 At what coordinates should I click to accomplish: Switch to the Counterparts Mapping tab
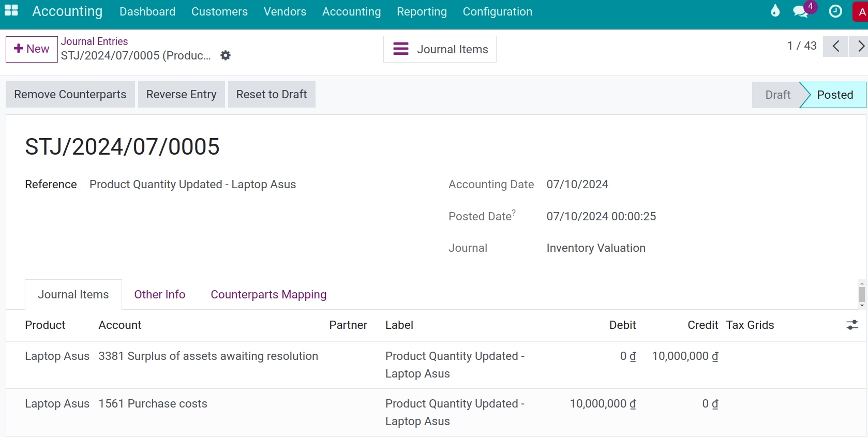[x=268, y=295]
